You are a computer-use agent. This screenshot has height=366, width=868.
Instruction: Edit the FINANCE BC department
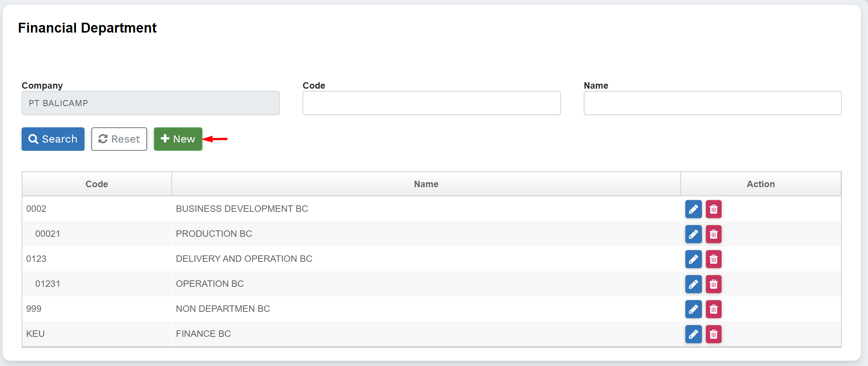(693, 334)
